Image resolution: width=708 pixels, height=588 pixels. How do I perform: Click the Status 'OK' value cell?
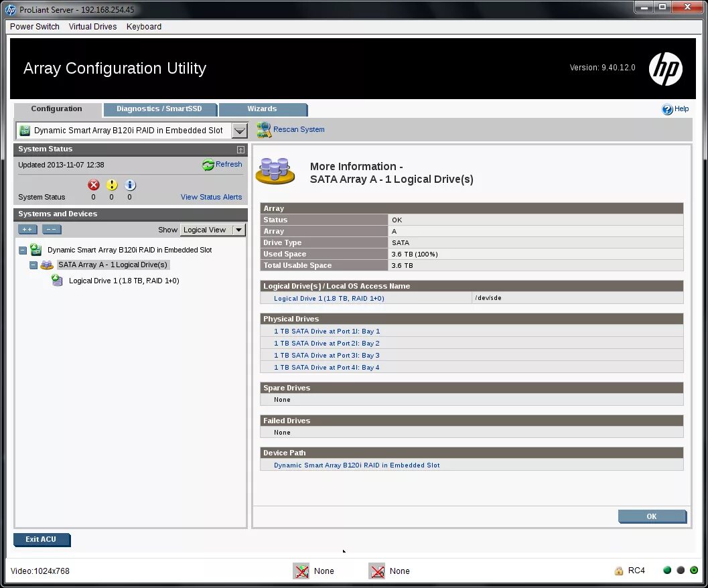coord(535,220)
